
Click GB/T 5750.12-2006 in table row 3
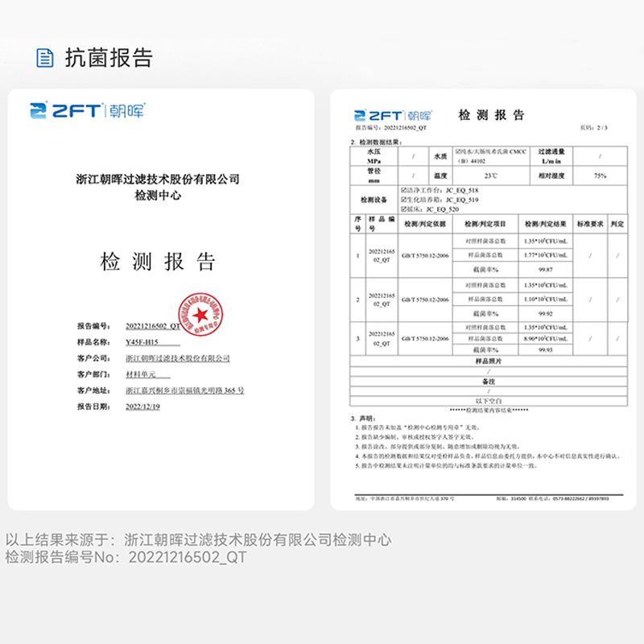(425, 339)
